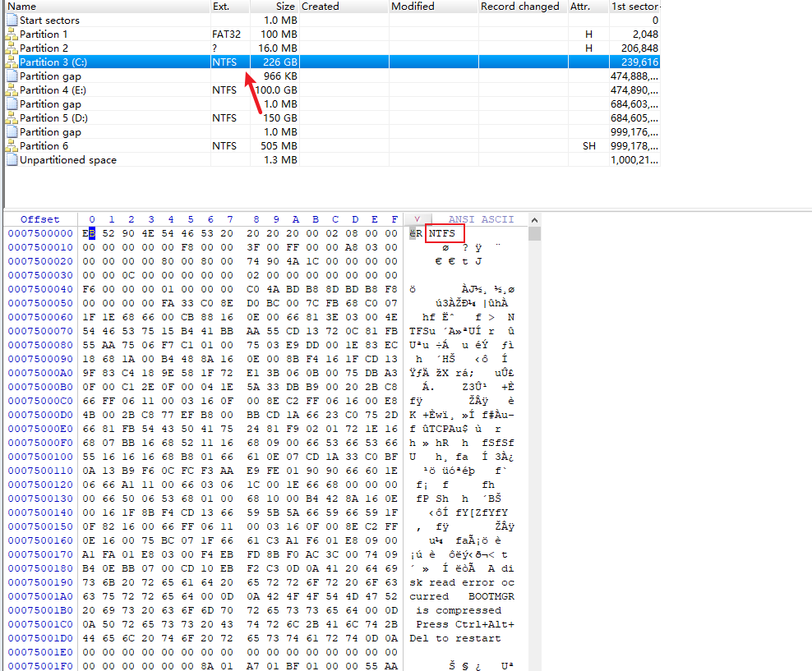Viewport: 812px width, 671px height.
Task: Click the Start sectors file icon
Action: pos(12,20)
